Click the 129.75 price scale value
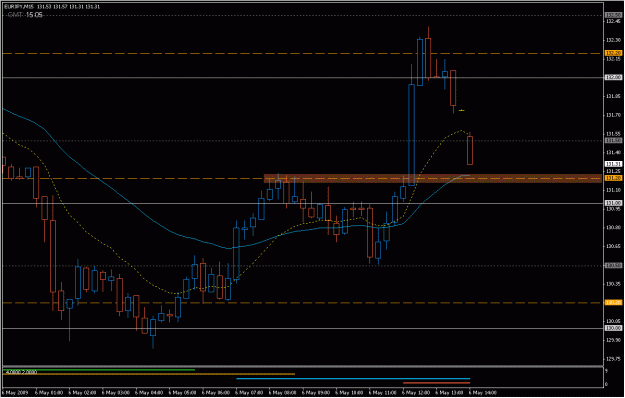Image resolution: width=625 pixels, height=398 pixels. [613, 359]
